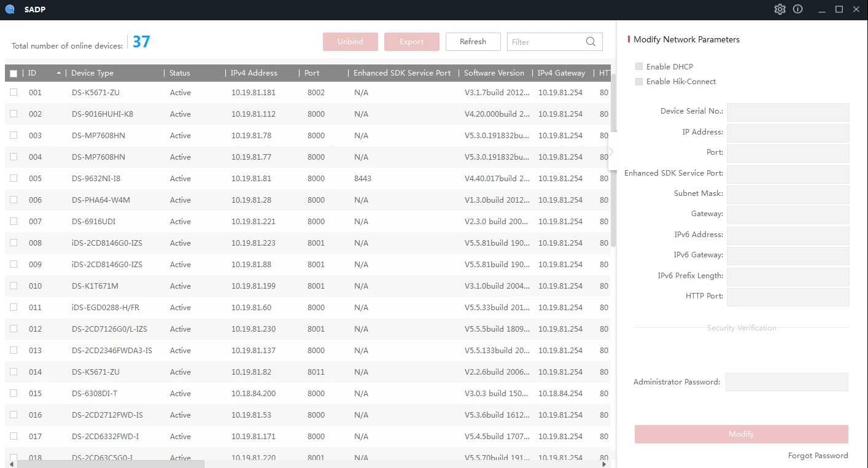Sort by the Device Type column header
Viewport: 868px width, 468px height.
click(x=92, y=73)
